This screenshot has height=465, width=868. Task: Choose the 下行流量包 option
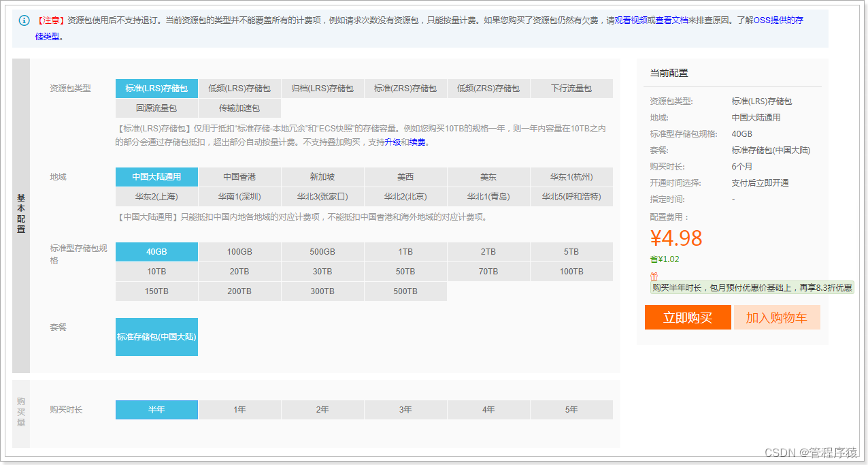(x=571, y=88)
